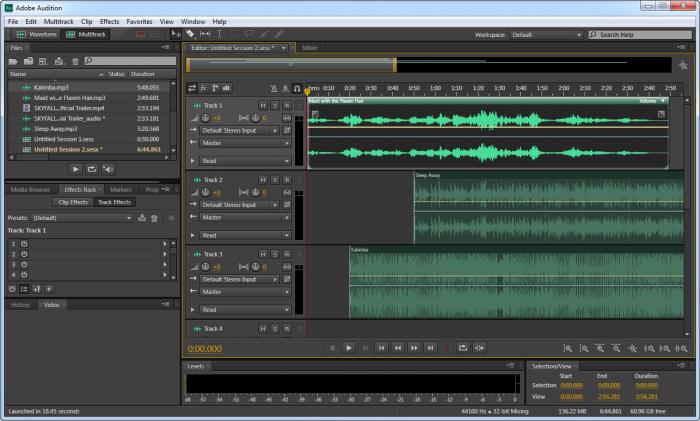700x421 pixels.
Task: Toggle Loop Playback in transport
Action: pyautogui.click(x=463, y=348)
